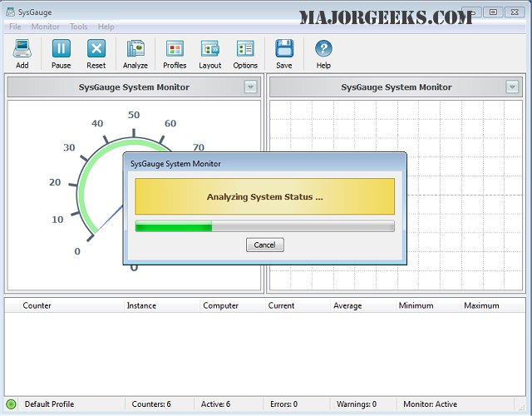
Task: Open the Profiles toolbar icon
Action: [175, 48]
